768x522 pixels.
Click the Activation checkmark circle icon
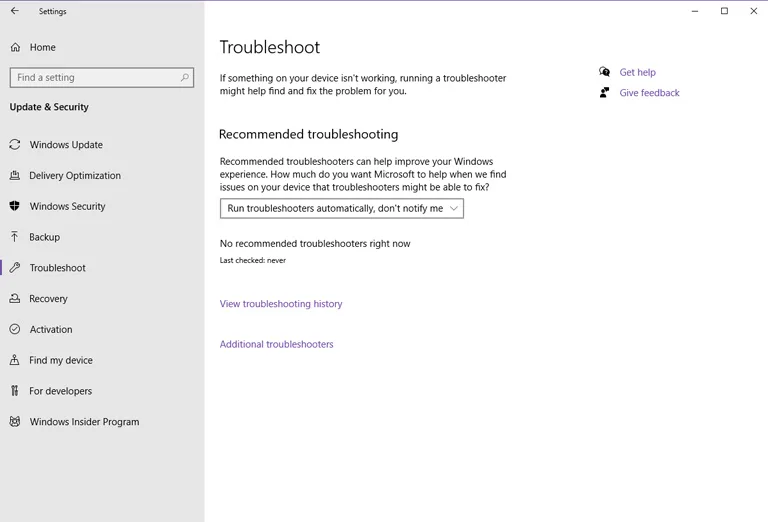pyautogui.click(x=15, y=329)
